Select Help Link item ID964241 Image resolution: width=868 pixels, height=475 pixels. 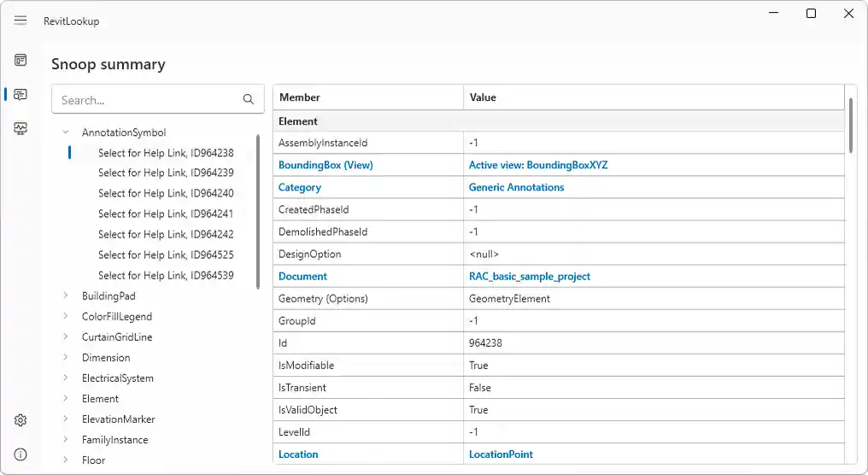click(166, 214)
